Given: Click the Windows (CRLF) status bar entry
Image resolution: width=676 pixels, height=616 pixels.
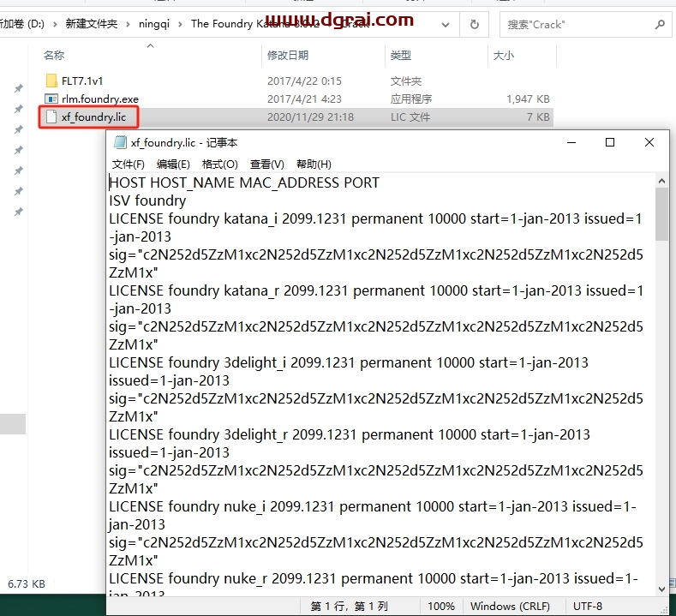Looking at the screenshot, I should coord(510,606).
